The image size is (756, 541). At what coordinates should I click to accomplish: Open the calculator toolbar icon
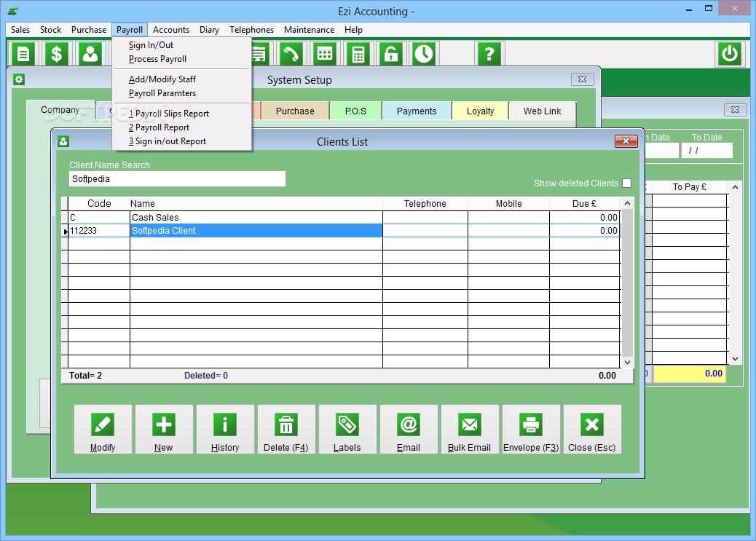pyautogui.click(x=358, y=54)
